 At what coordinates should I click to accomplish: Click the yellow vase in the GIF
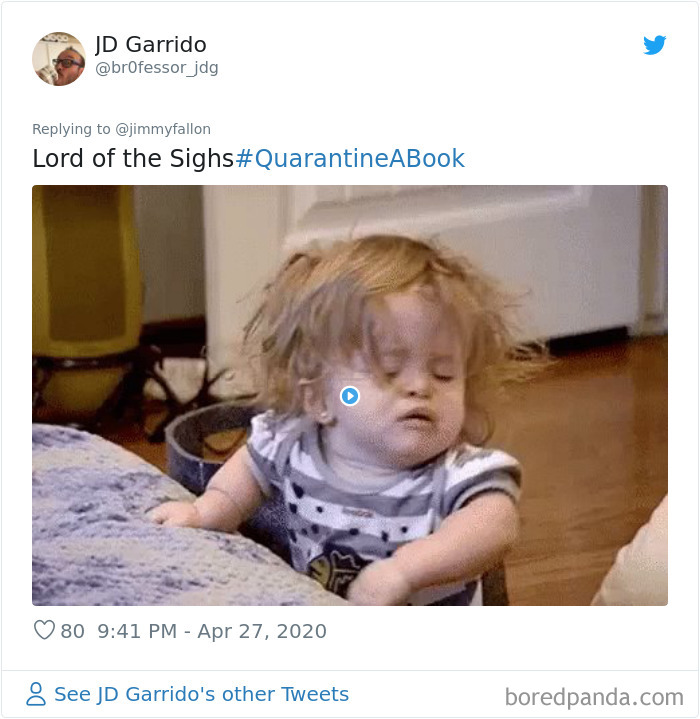(87, 293)
